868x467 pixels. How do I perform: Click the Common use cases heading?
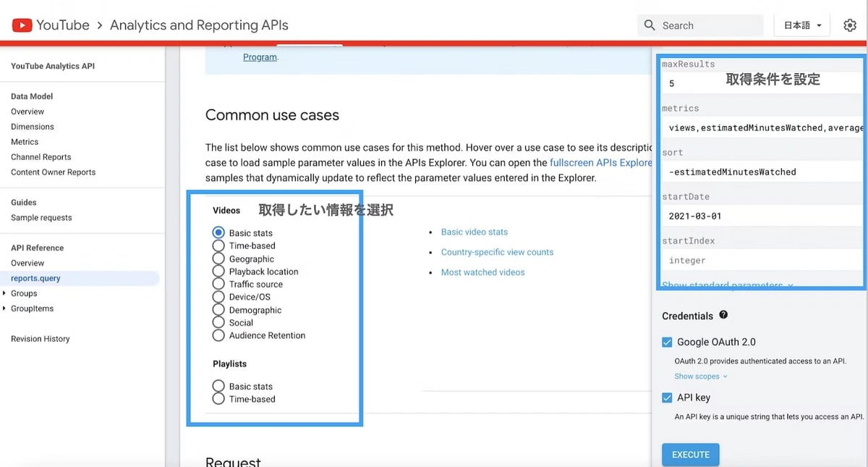pyautogui.click(x=272, y=115)
